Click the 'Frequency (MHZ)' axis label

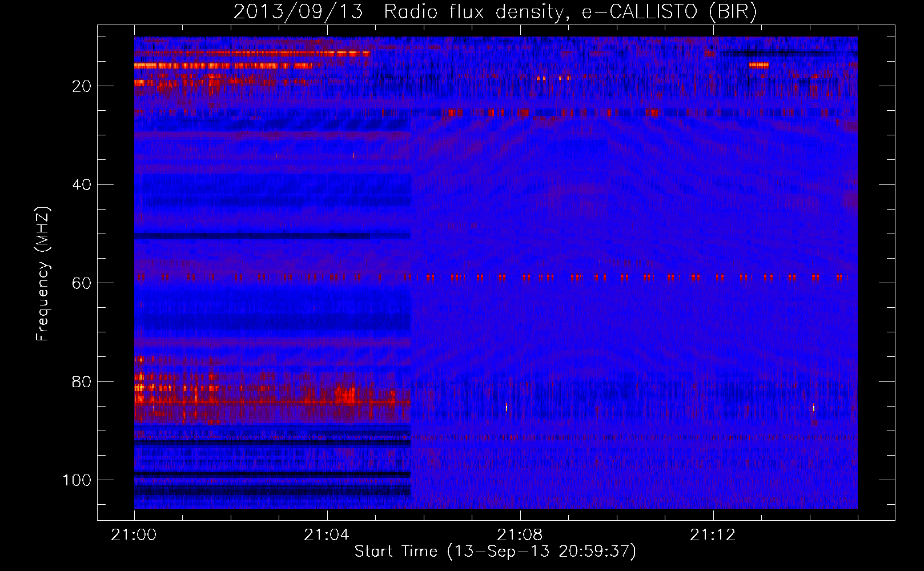pos(43,274)
